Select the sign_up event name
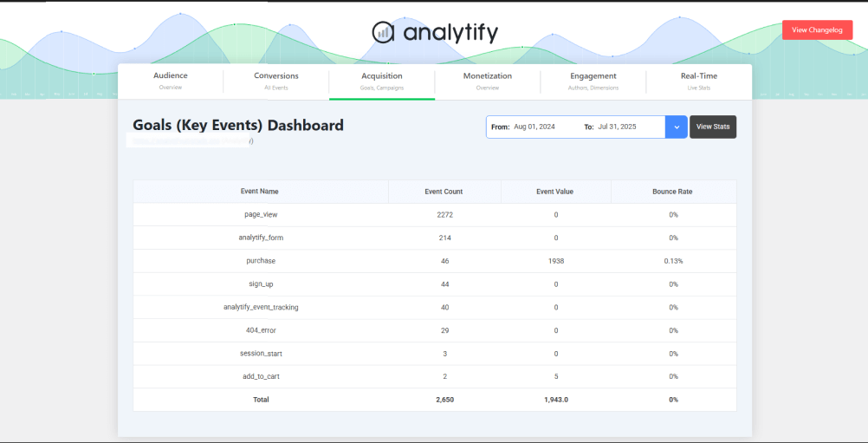The width and height of the screenshot is (868, 443). click(x=261, y=284)
